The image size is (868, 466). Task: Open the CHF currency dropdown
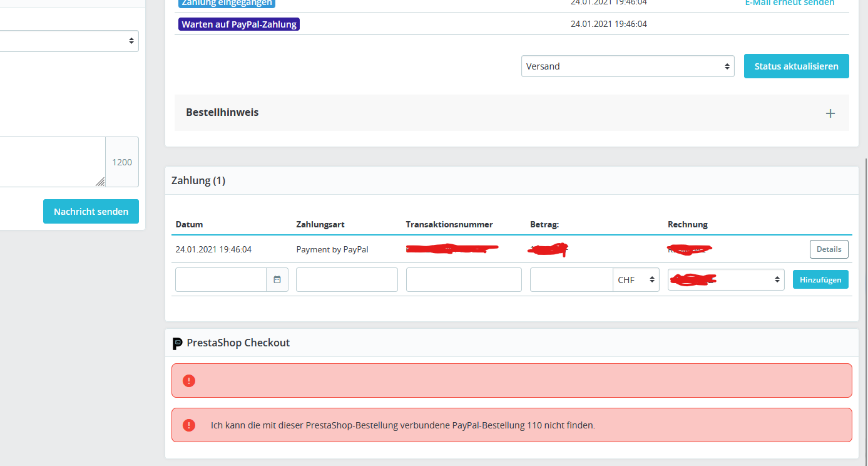636,279
